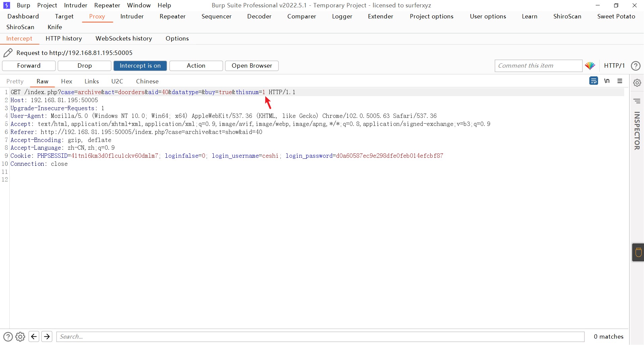Viewport: 644px width, 345px height.
Task: Toggle message text wrapping icon
Action: 594,81
